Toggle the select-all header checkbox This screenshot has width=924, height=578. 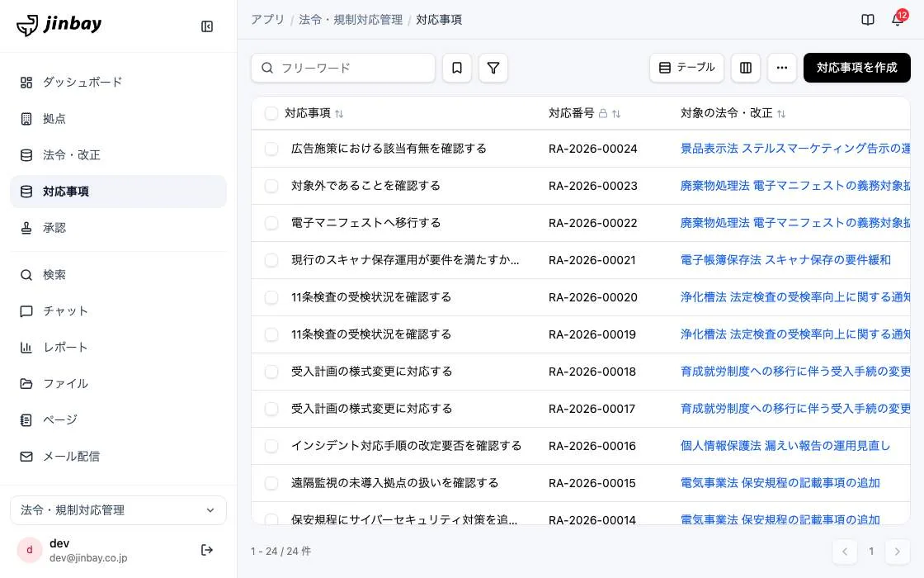click(x=271, y=113)
